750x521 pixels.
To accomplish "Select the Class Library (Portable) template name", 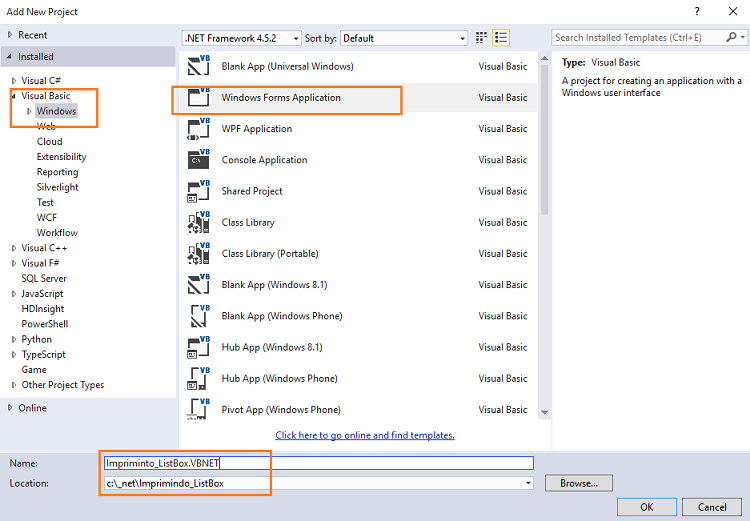I will (270, 254).
